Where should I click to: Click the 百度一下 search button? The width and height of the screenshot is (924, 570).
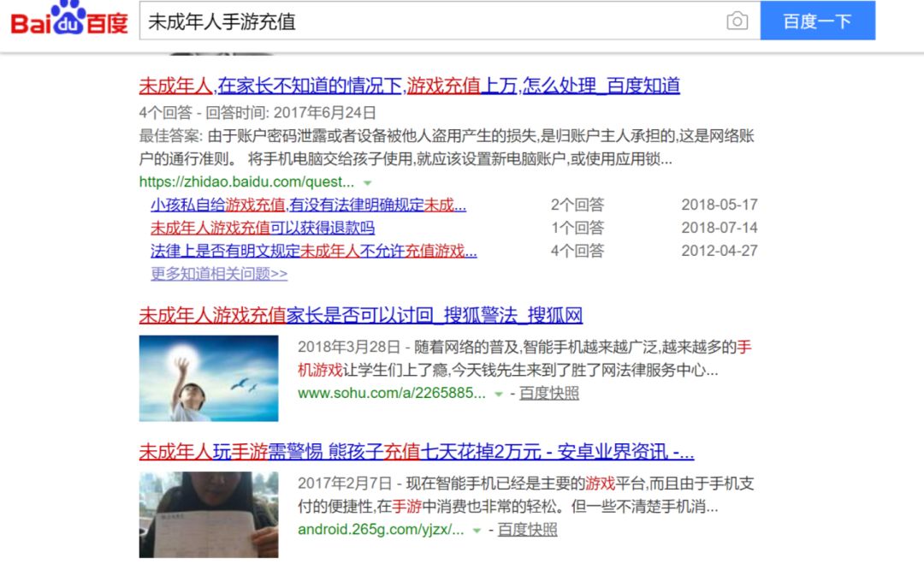tap(817, 21)
